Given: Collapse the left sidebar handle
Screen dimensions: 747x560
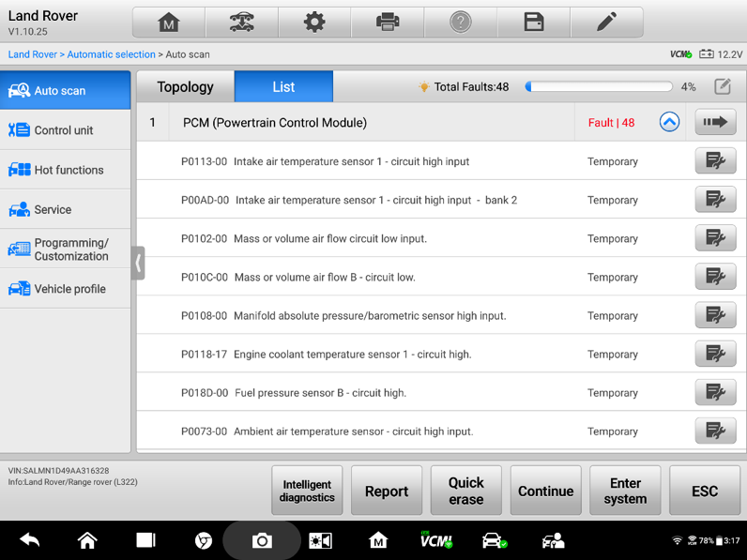Looking at the screenshot, I should [x=138, y=263].
